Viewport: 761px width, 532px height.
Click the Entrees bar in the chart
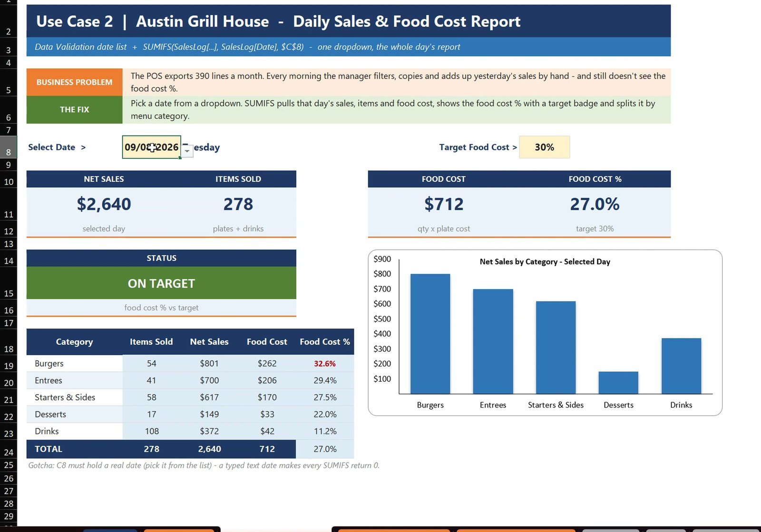(493, 341)
